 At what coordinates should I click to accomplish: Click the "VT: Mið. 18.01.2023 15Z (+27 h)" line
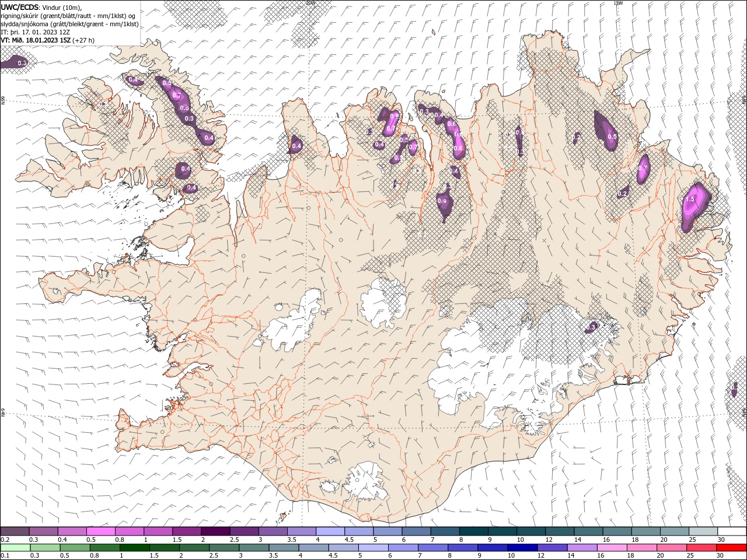47,40
